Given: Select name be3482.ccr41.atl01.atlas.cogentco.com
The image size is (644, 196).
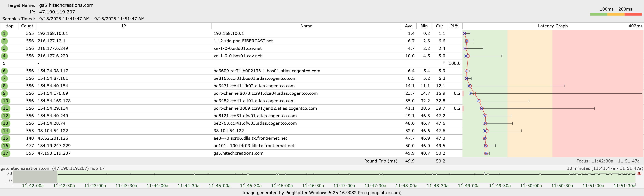Looking at the screenshot, I should pyautogui.click(x=254, y=101).
